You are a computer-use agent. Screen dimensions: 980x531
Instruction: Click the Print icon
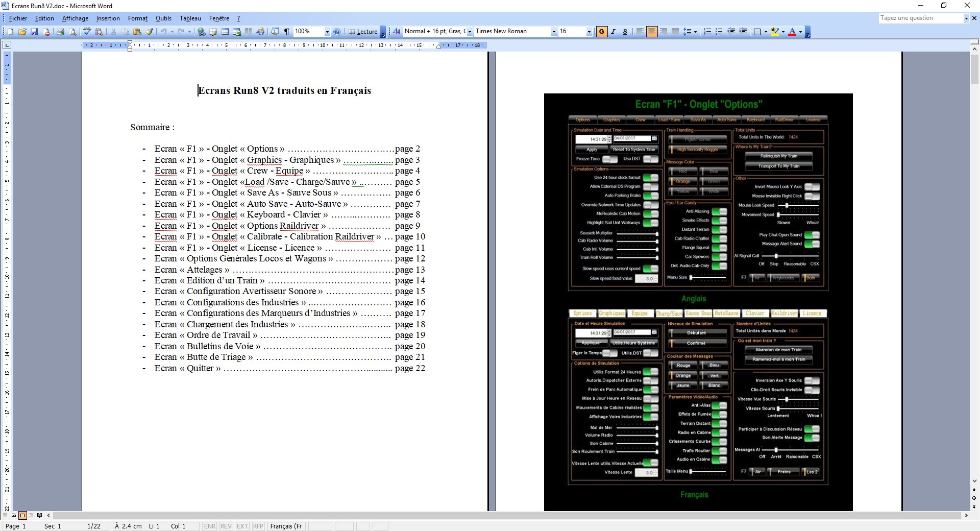(x=60, y=32)
